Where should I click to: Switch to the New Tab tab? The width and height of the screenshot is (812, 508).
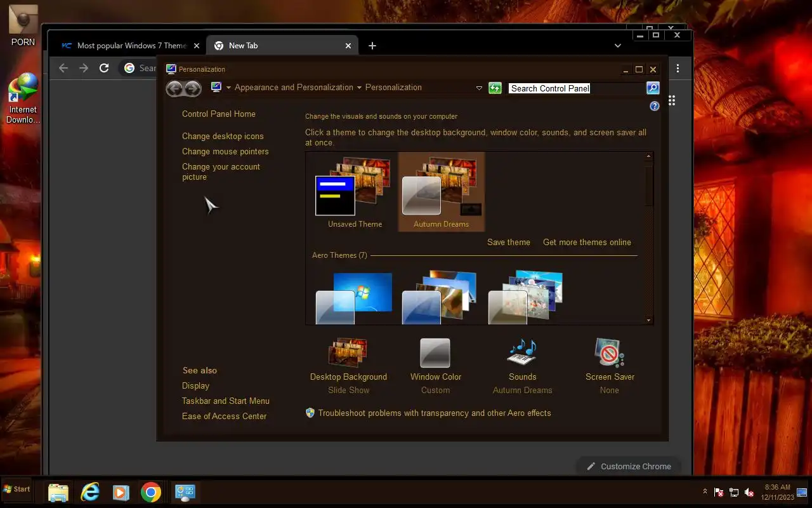pos(282,46)
